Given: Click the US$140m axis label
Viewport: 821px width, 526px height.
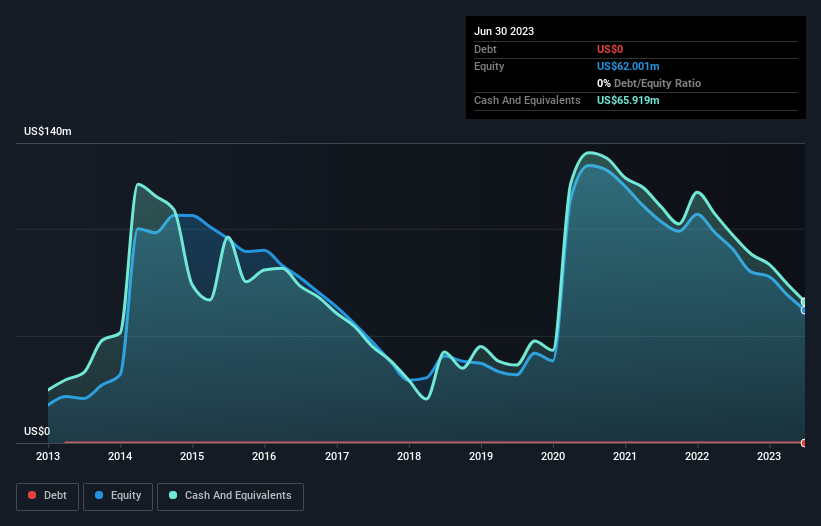Looking at the screenshot, I should pyautogui.click(x=48, y=131).
